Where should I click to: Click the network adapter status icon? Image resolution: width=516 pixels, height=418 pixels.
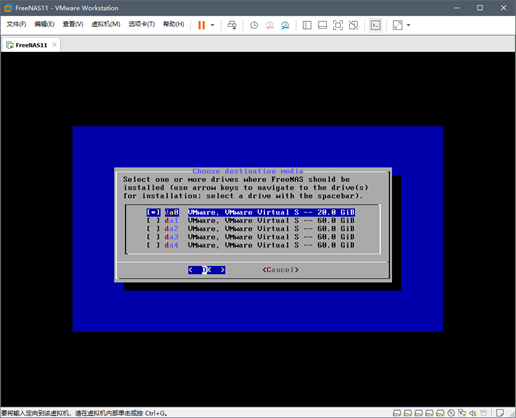tap(462, 413)
